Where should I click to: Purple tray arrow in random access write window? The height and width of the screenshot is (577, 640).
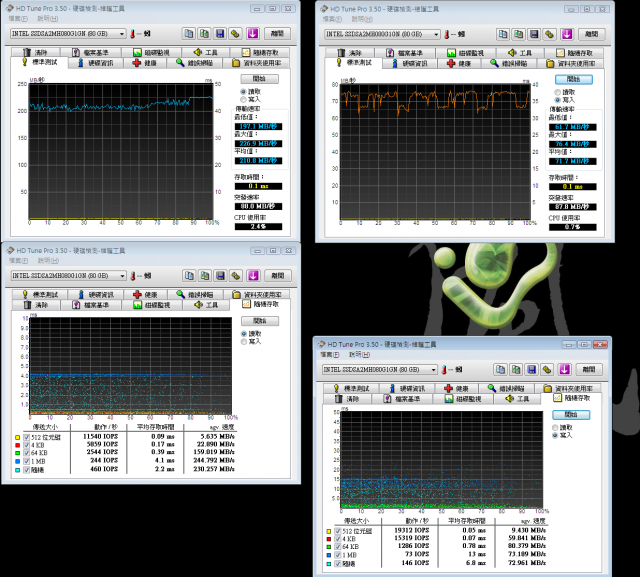point(565,370)
